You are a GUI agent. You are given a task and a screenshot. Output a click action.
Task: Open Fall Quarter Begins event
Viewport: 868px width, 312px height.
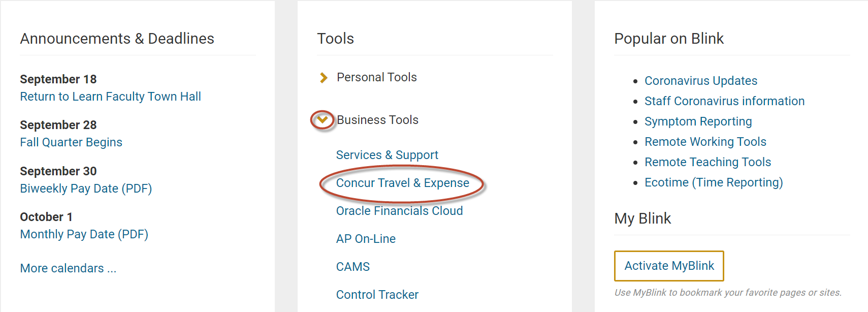point(71,142)
